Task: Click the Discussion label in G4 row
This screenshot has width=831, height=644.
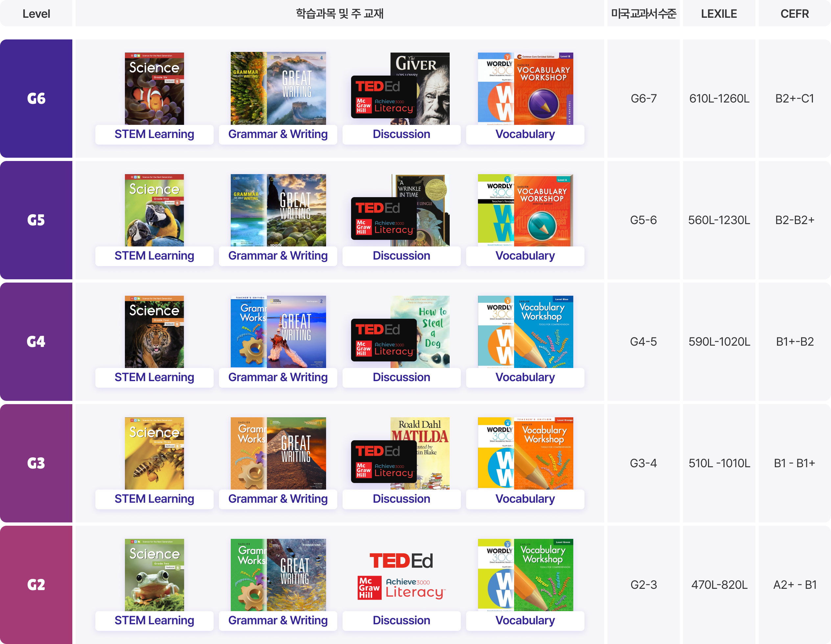Action: [401, 377]
